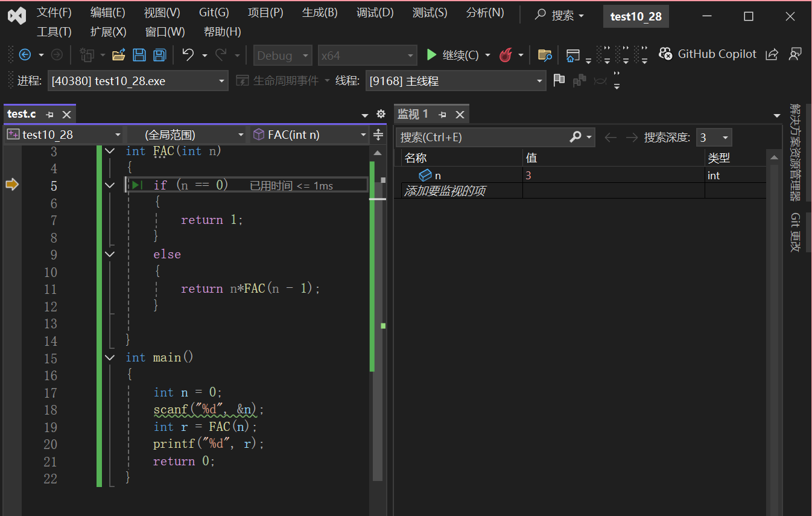Image resolution: width=812 pixels, height=516 pixels.
Task: Click the search magnifier in title bar
Action: 541,15
